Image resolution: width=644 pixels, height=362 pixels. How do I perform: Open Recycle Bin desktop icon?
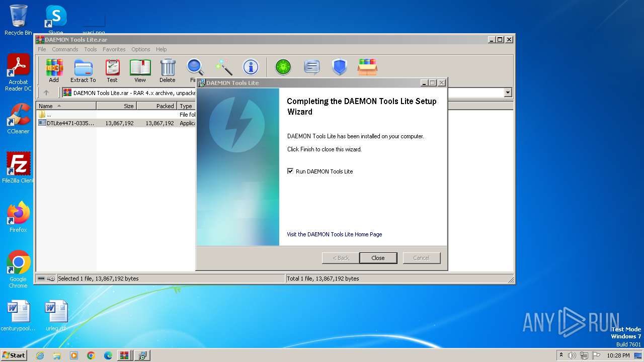[x=18, y=20]
